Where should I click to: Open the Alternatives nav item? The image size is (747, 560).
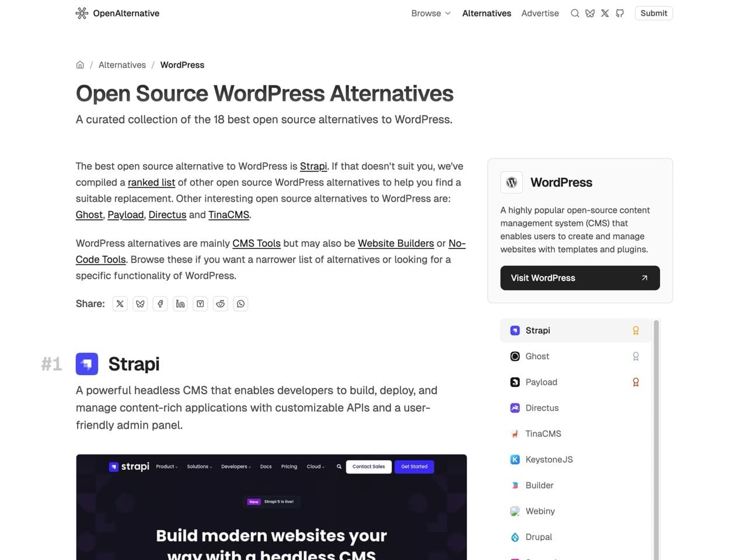pyautogui.click(x=487, y=13)
